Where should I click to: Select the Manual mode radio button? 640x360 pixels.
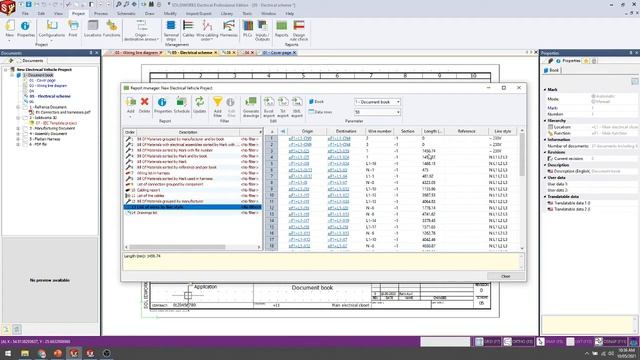coord(593,101)
